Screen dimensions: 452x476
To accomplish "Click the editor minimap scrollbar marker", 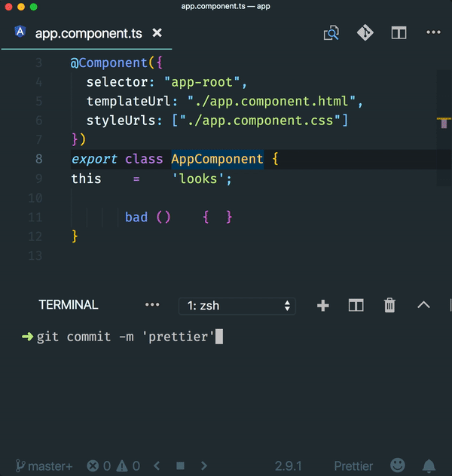I will [444, 123].
